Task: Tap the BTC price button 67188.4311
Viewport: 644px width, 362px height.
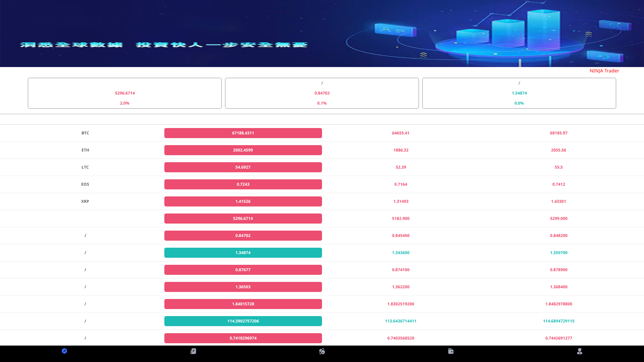Action: click(x=243, y=133)
